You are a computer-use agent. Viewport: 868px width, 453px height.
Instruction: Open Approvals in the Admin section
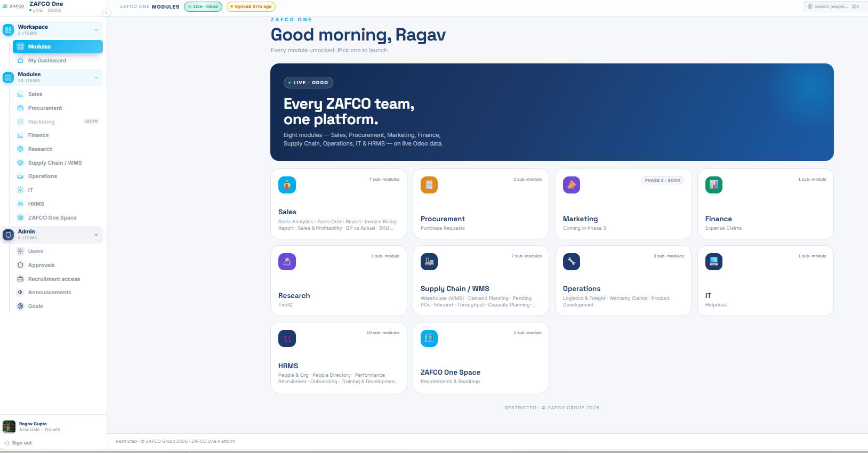pos(58,265)
